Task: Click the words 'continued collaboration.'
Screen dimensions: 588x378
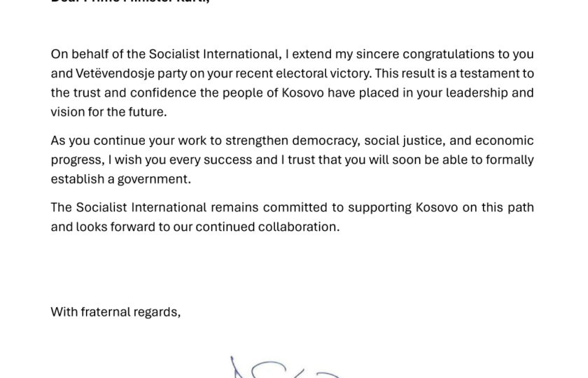Action: point(267,227)
